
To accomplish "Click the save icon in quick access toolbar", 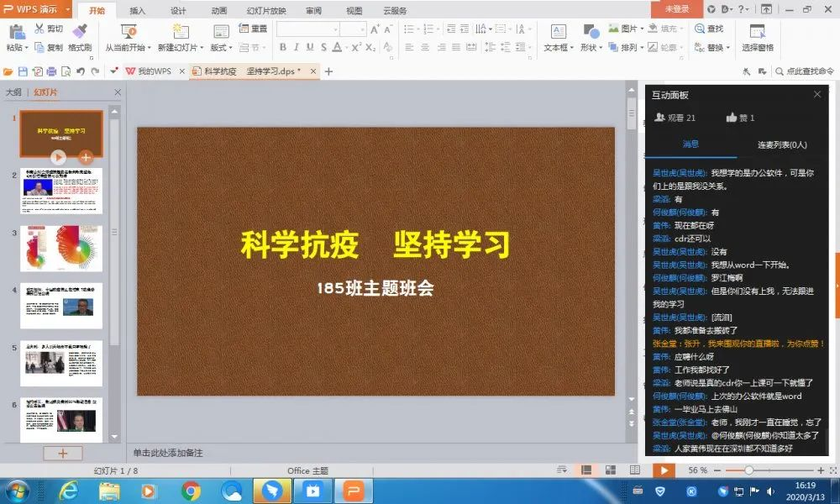I will (23, 71).
